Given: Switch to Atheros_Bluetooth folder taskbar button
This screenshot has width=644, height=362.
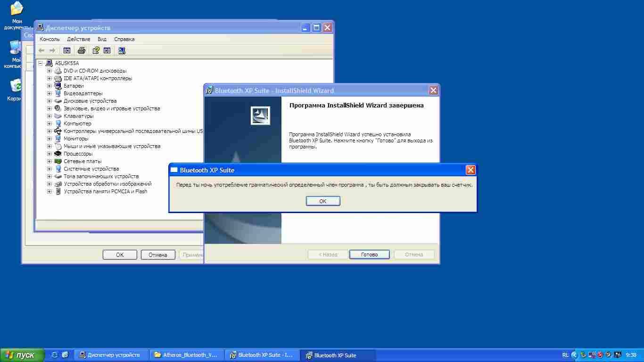Looking at the screenshot, I should click(x=187, y=355).
